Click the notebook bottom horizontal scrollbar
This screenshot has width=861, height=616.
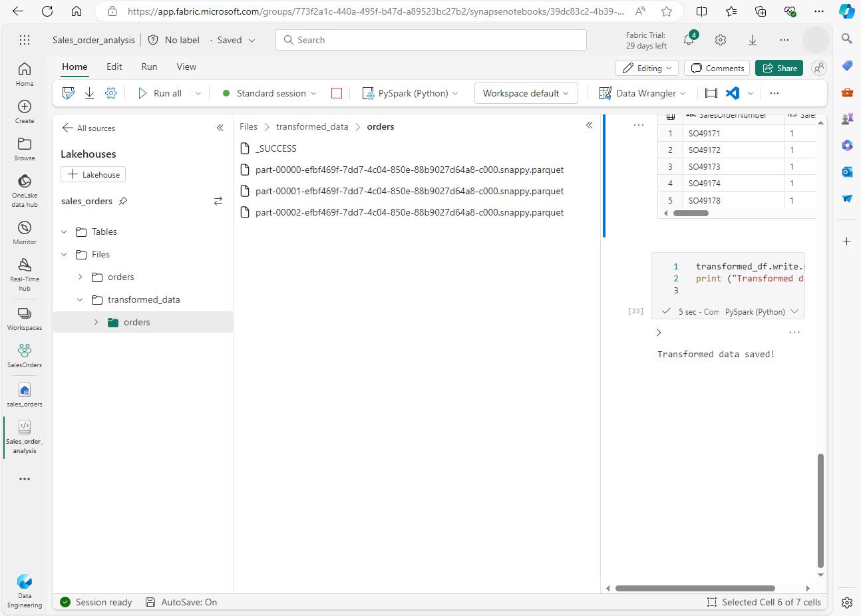[695, 588]
